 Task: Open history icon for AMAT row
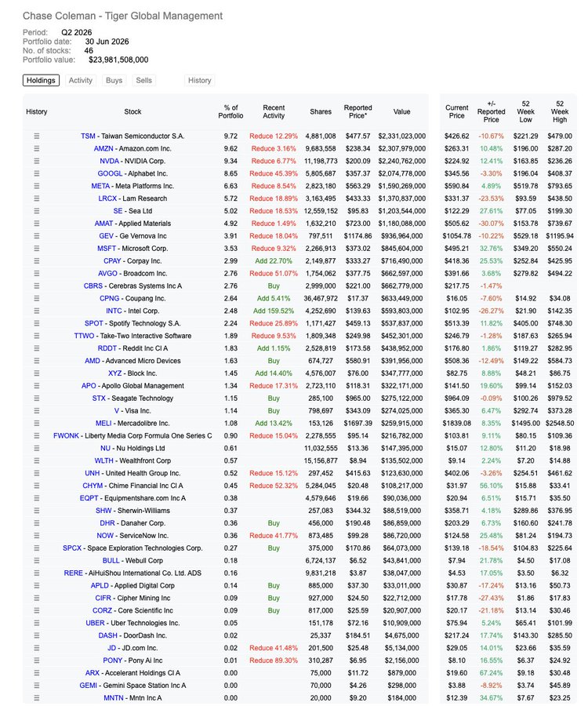pos(36,224)
